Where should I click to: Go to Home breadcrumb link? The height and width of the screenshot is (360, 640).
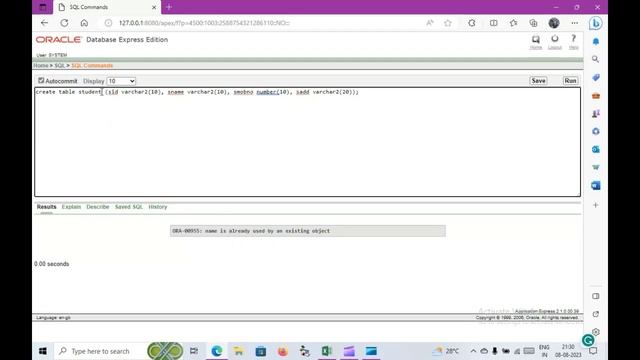(x=41, y=65)
